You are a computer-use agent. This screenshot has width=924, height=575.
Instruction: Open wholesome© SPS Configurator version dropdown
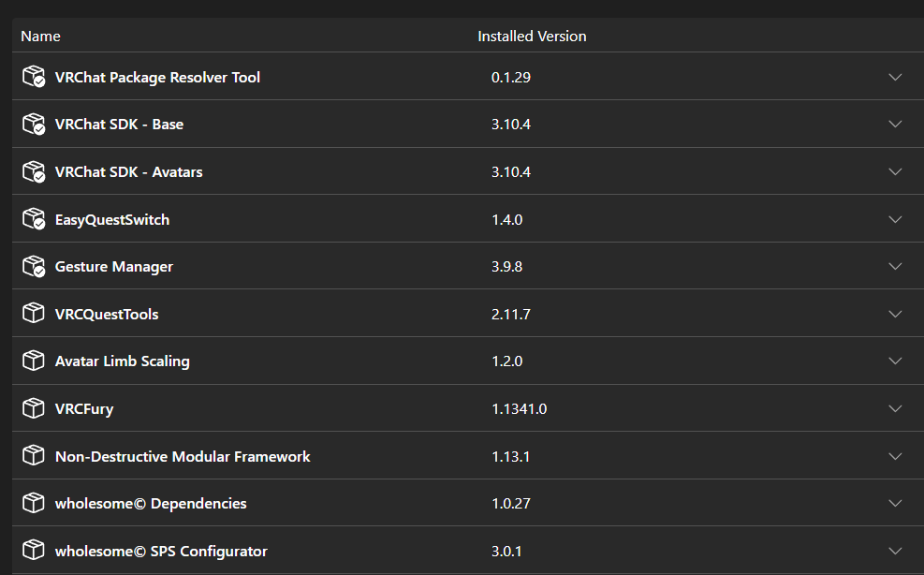pos(895,551)
